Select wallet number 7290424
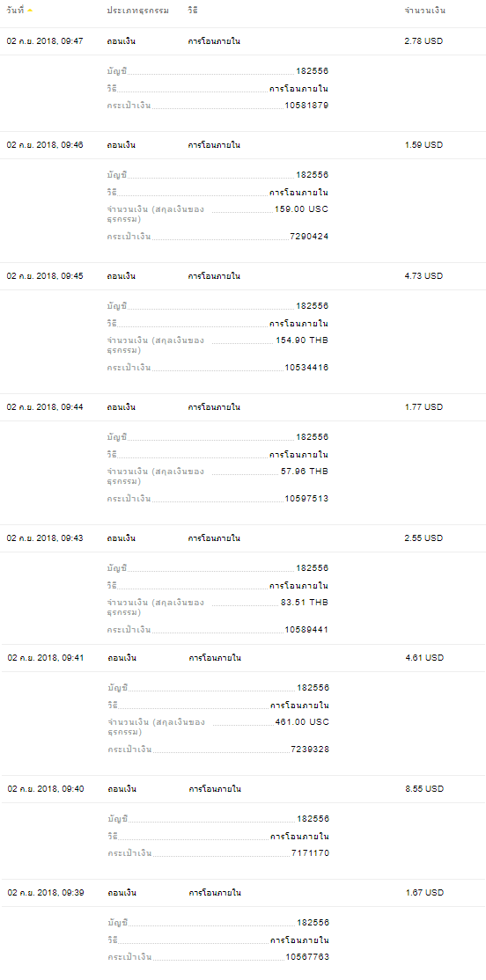 click(x=310, y=237)
